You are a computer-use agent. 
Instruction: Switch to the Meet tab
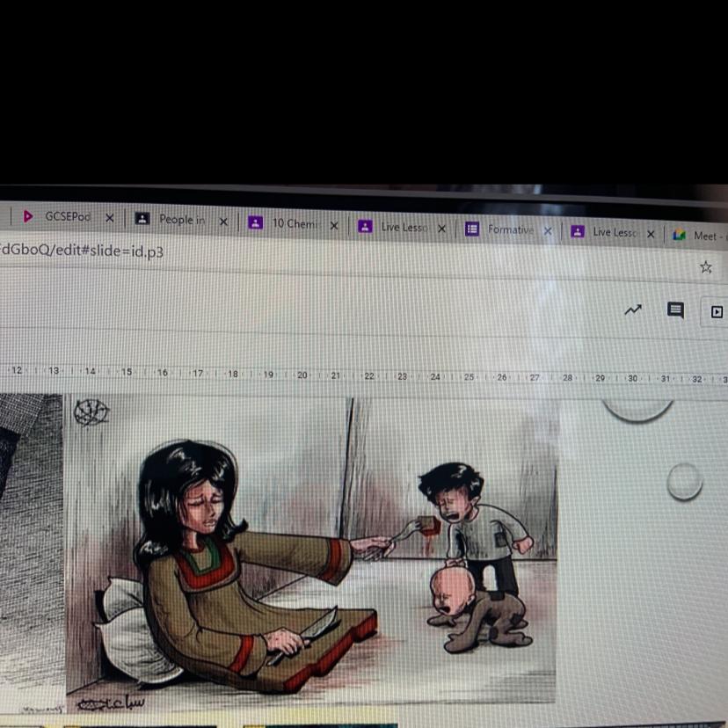[699, 236]
